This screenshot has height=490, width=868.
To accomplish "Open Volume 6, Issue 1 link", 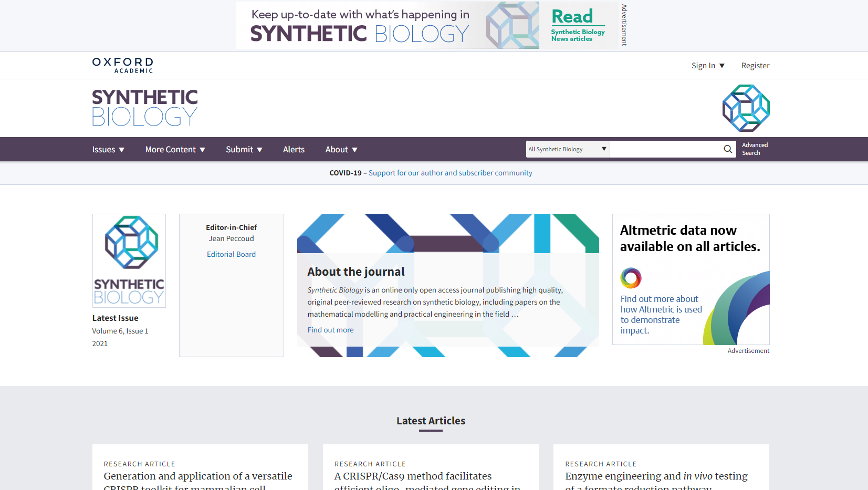I will (120, 331).
